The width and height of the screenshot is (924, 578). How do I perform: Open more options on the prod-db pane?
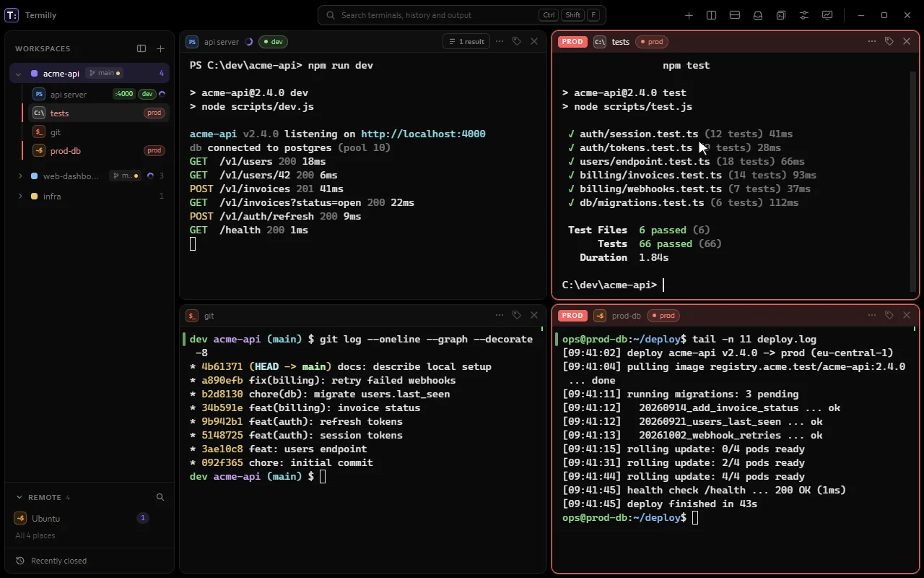tap(872, 315)
